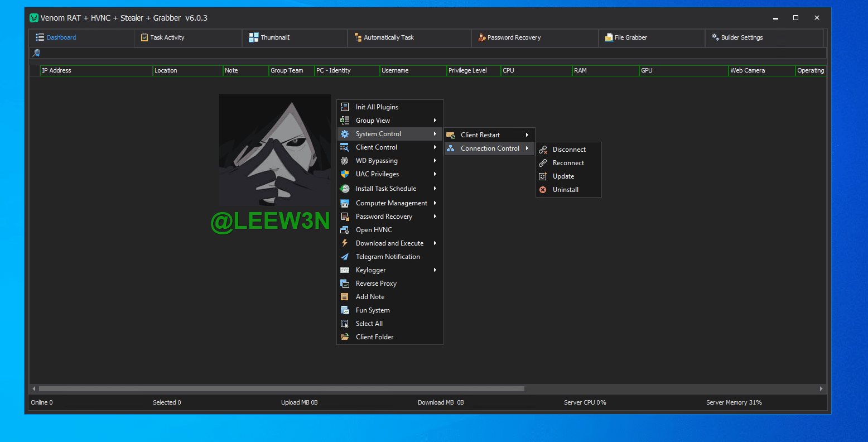Click the Init All Plugins icon
The width and height of the screenshot is (868, 442).
[x=345, y=107]
